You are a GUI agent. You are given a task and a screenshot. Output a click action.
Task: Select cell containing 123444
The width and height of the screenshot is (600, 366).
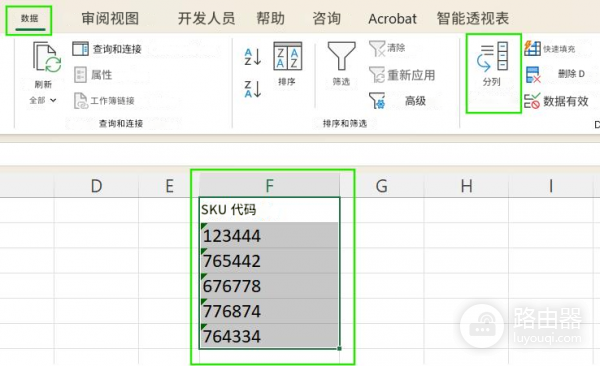click(269, 235)
